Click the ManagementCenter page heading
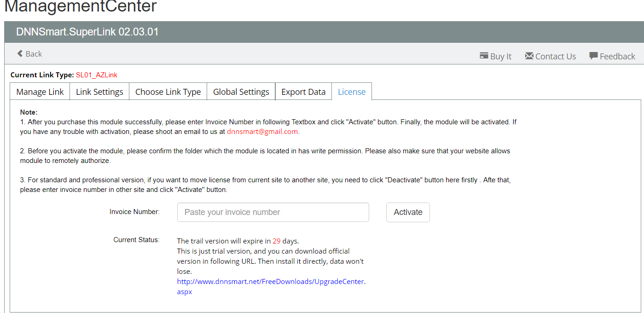 pos(81,6)
